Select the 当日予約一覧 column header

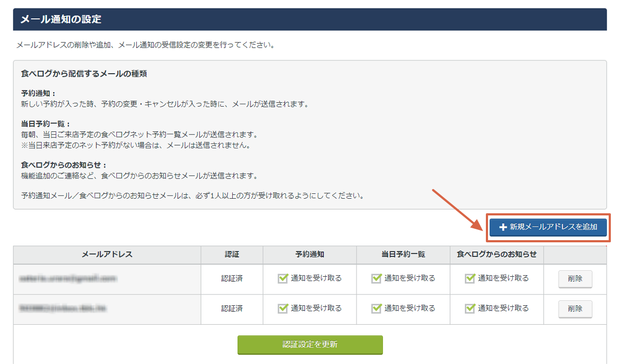(403, 255)
